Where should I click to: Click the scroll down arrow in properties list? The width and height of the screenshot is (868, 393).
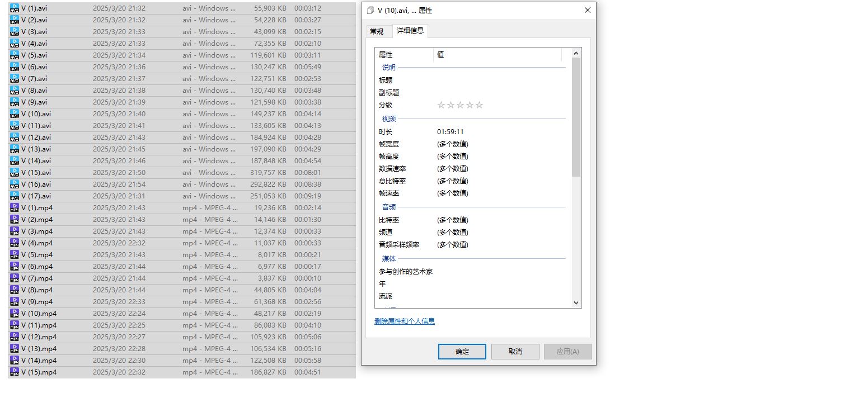(x=576, y=302)
